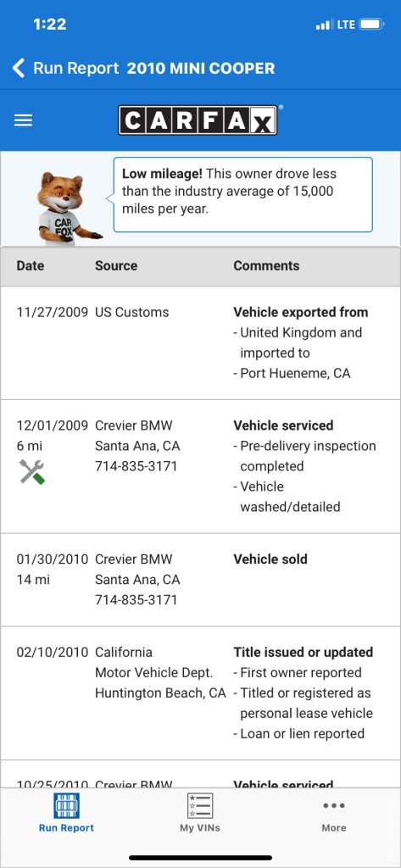Tap the Date column header
401x868 pixels.
click(30, 265)
